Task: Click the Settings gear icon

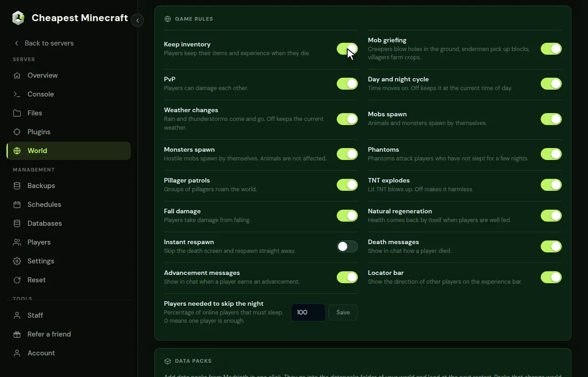Action: point(17,261)
